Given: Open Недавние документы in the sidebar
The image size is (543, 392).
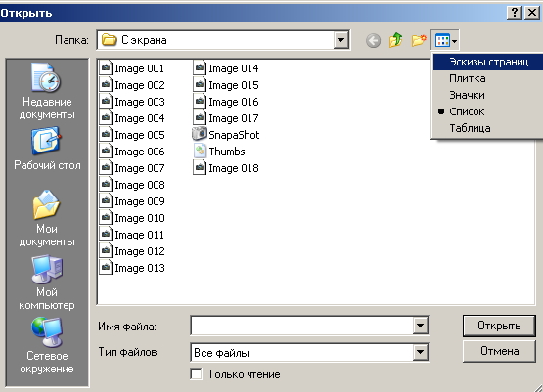Looking at the screenshot, I should (x=47, y=91).
